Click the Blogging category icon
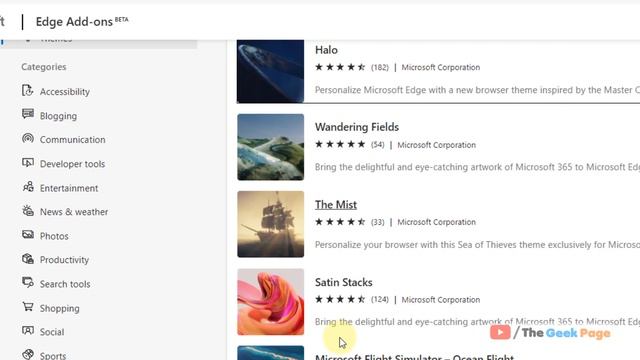Screen dimensions: 640x360 point(28,114)
